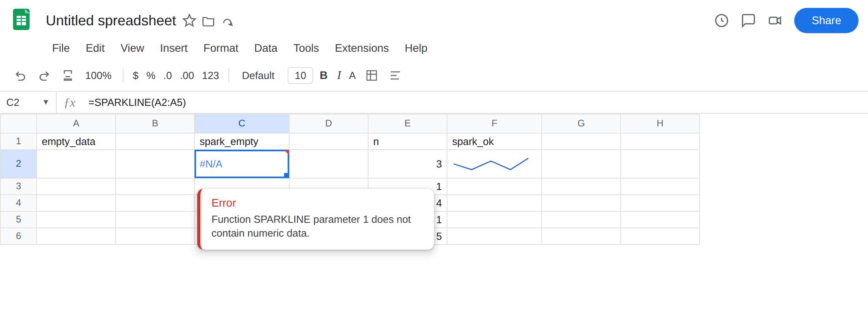Undo the last action
Screen dimensions: 868x316
21,75
